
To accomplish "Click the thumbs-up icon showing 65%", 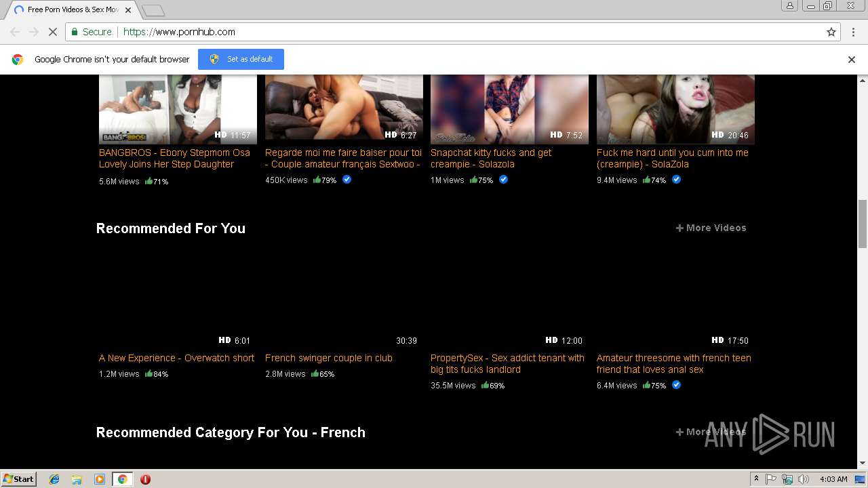I will tap(315, 373).
